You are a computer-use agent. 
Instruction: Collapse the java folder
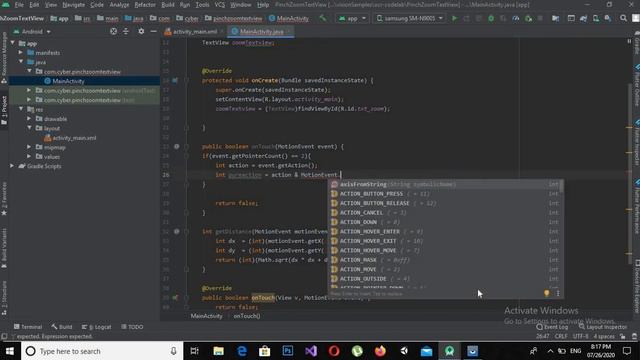point(21,62)
